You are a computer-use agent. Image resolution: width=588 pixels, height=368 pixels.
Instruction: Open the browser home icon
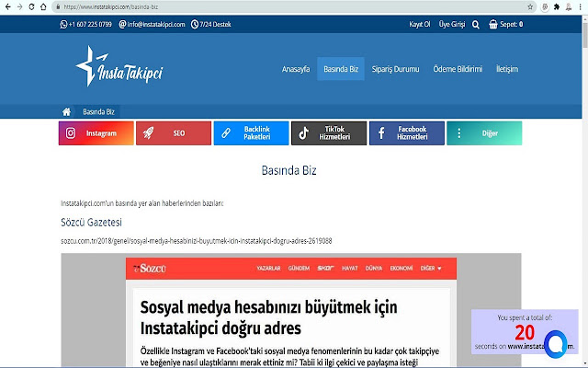tap(43, 6)
